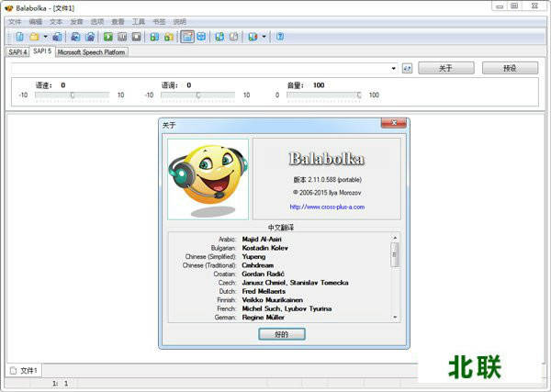Viewport: 551px width, 392px height.
Task: Click the down arrow of the translators list scrollbar
Action: [x=395, y=318]
